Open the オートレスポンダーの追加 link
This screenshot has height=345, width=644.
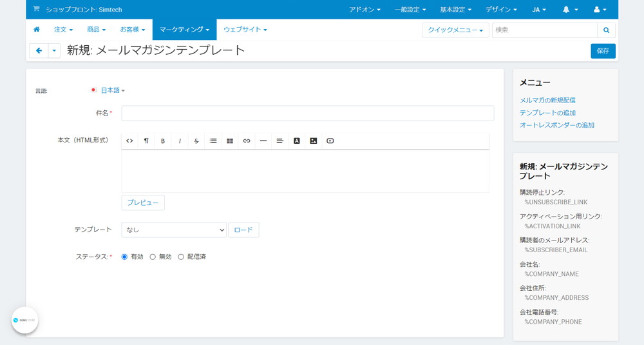click(557, 125)
